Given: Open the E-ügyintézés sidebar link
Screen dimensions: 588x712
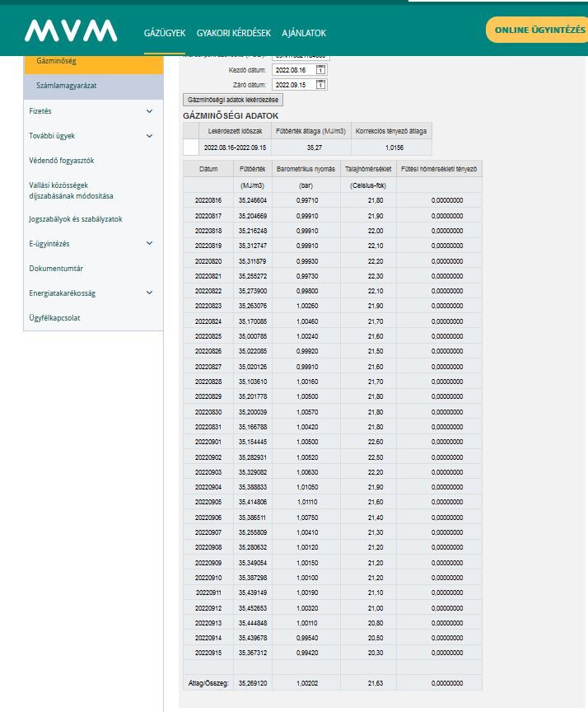Looking at the screenshot, I should point(49,244).
